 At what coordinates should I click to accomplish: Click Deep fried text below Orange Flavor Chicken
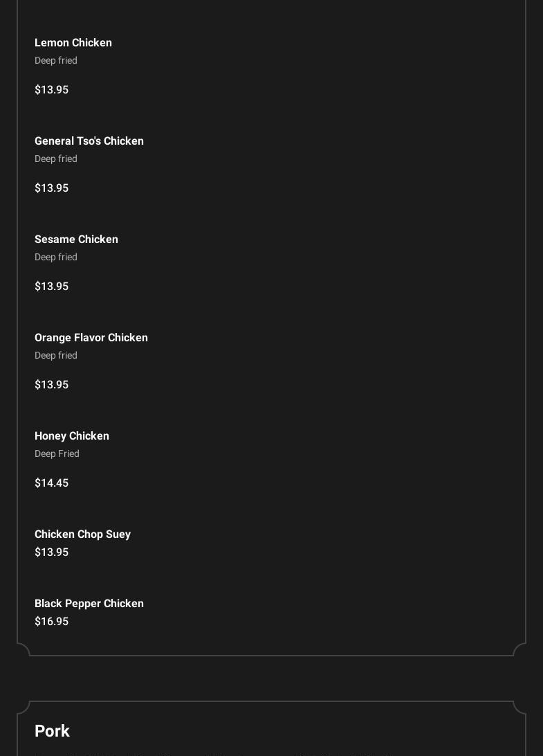tap(56, 356)
